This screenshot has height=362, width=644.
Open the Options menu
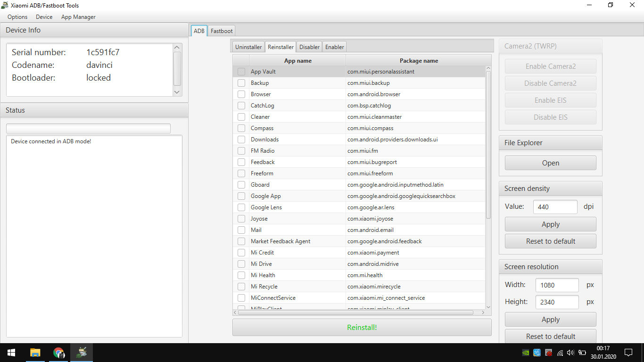point(17,17)
